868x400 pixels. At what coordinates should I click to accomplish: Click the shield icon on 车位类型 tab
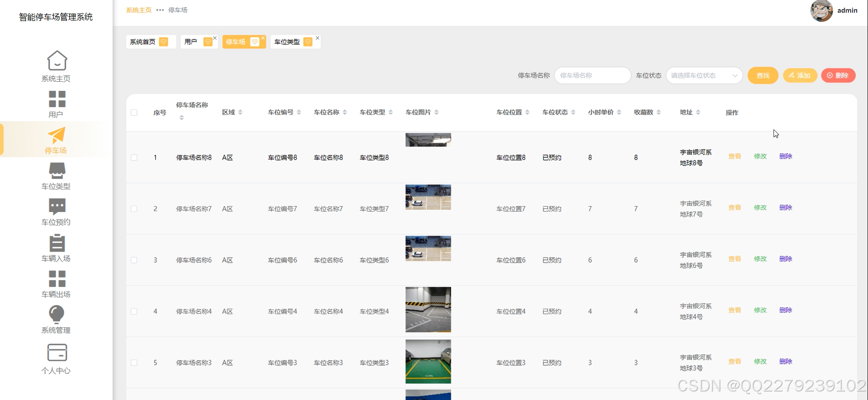(308, 42)
